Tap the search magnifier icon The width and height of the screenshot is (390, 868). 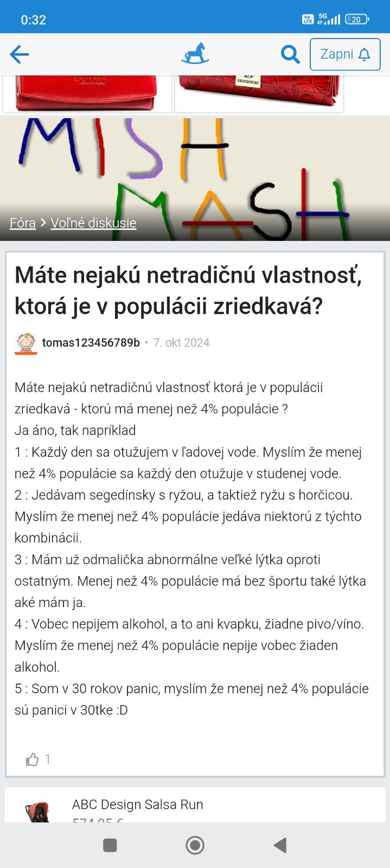coord(290,54)
